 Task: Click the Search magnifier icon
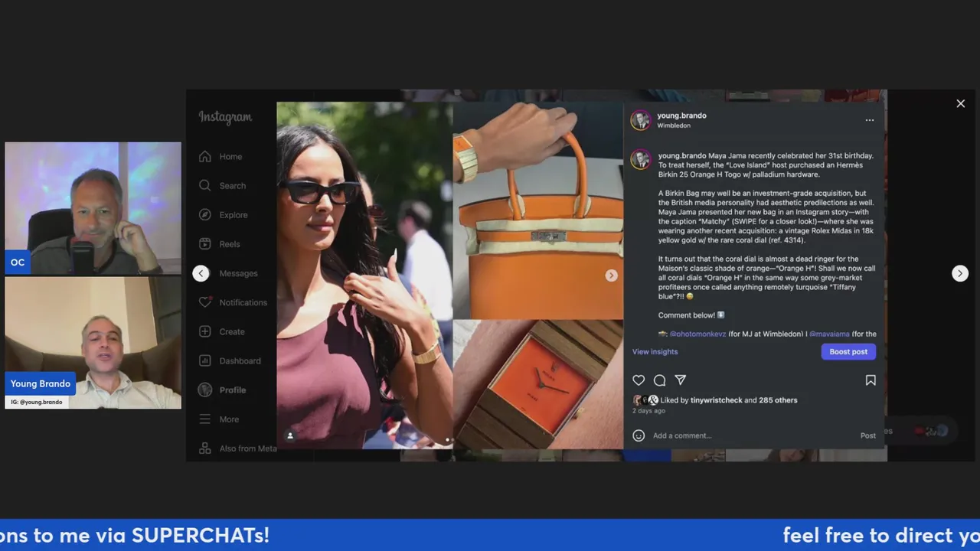click(204, 185)
